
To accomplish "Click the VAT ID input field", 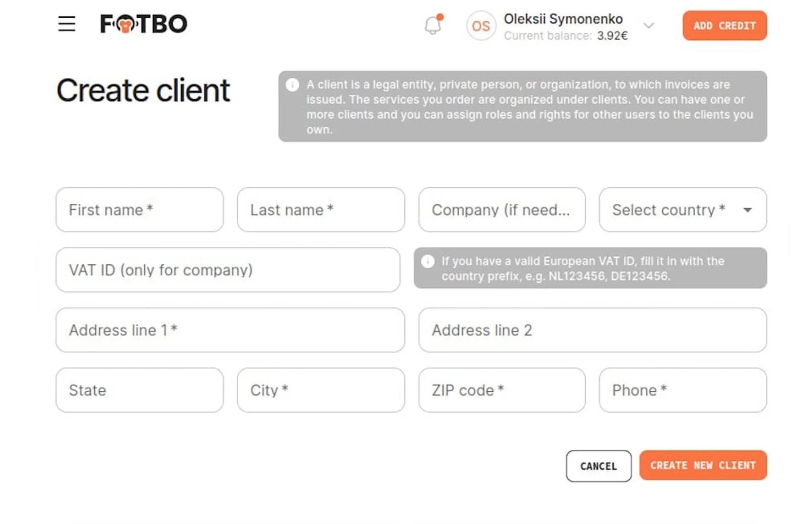I will tap(228, 270).
